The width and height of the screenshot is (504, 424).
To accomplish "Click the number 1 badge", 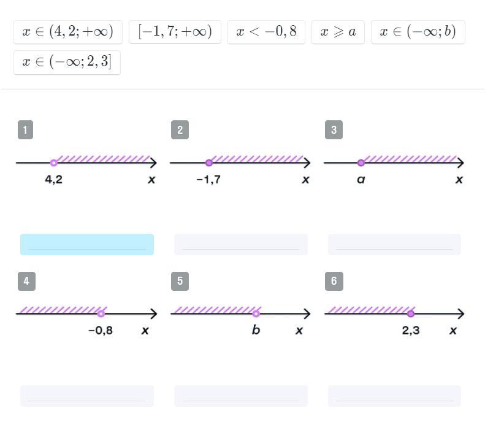I will click(25, 129).
